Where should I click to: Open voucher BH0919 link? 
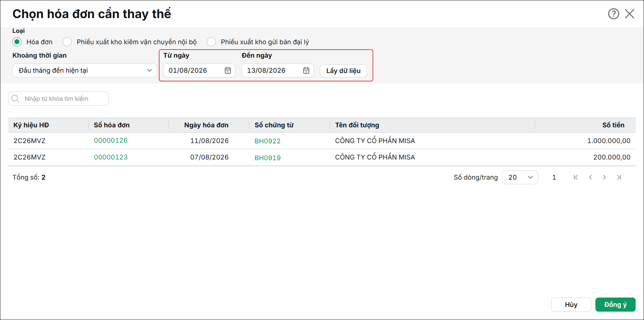pos(268,158)
